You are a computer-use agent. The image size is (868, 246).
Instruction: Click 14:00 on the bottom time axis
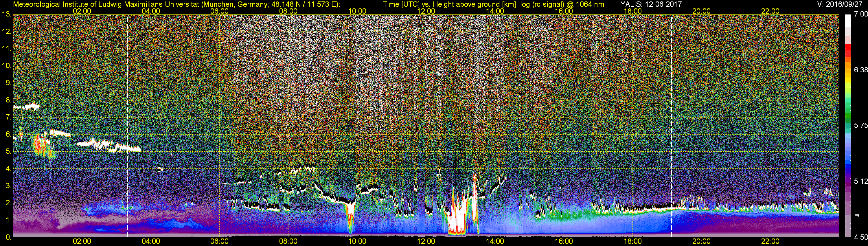click(x=495, y=242)
